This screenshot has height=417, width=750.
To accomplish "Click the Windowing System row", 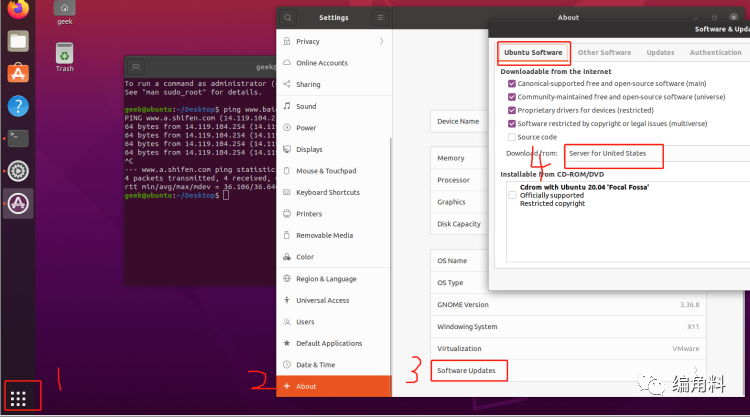I will [x=568, y=327].
